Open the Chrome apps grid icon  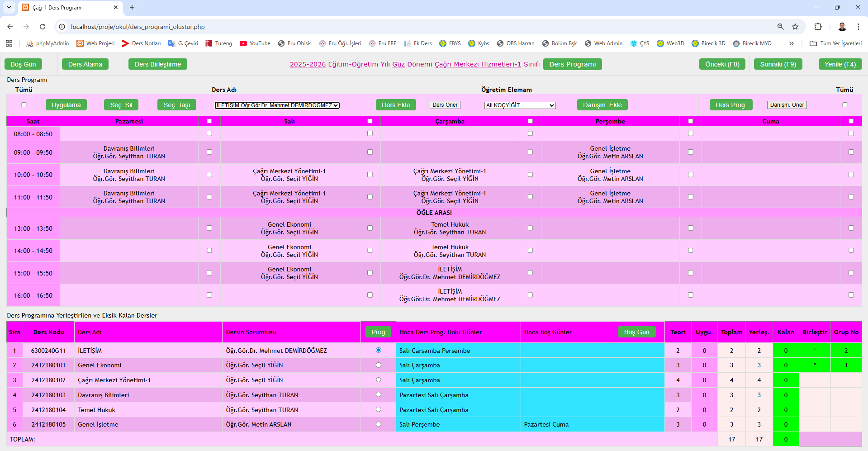(9, 43)
